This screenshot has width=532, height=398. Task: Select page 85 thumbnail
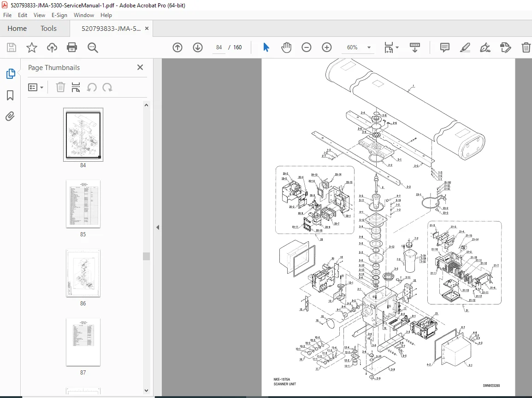83,204
